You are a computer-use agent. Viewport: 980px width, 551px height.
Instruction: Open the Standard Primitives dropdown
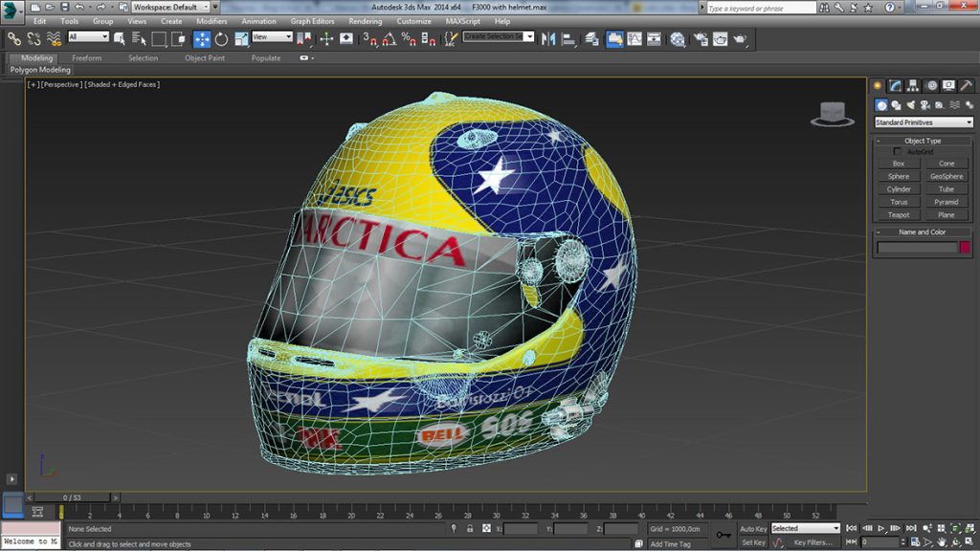(923, 122)
